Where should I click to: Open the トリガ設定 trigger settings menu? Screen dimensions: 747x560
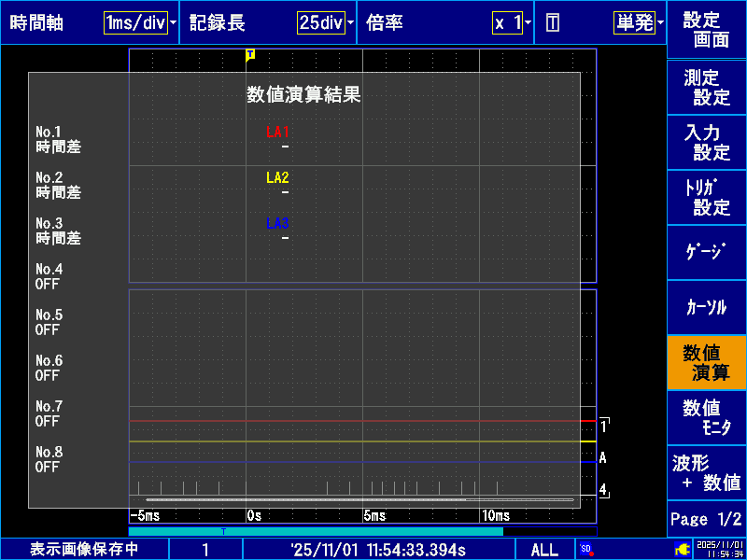pyautogui.click(x=707, y=197)
